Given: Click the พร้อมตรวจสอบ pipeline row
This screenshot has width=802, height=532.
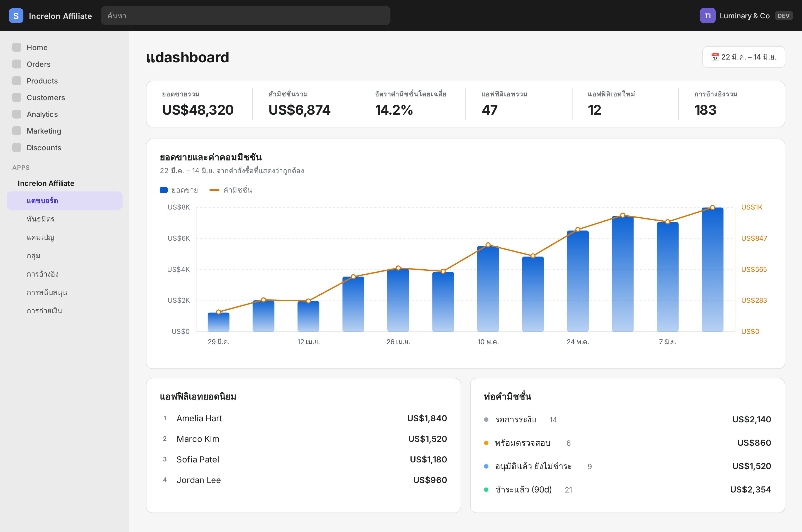Looking at the screenshot, I should pos(627,443).
